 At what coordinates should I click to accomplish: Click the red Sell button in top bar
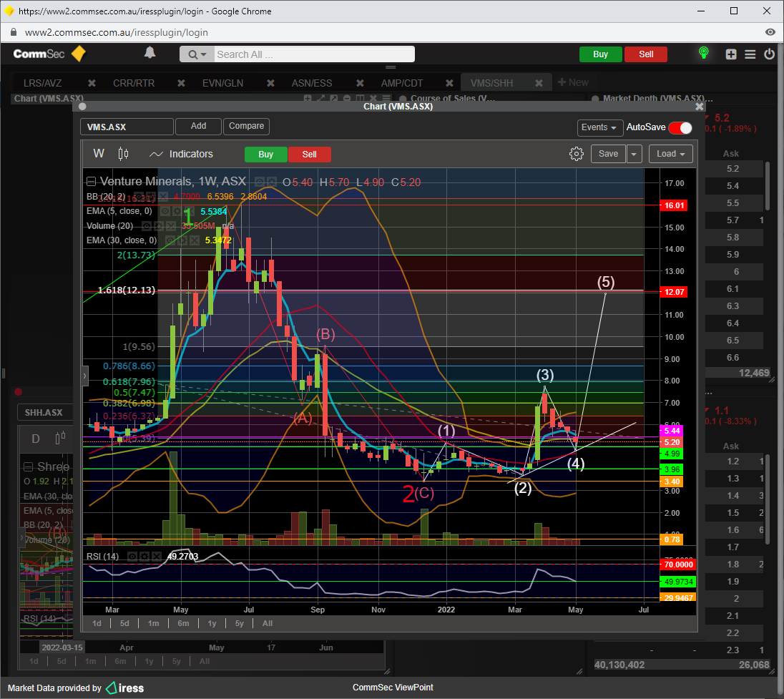[646, 54]
